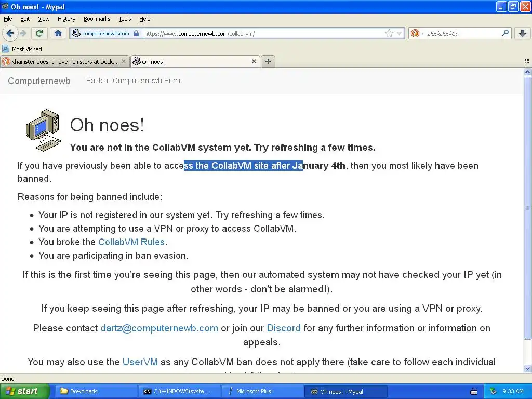The height and width of the screenshot is (399, 532).
Task: Open the Tools menu
Action: 125,19
